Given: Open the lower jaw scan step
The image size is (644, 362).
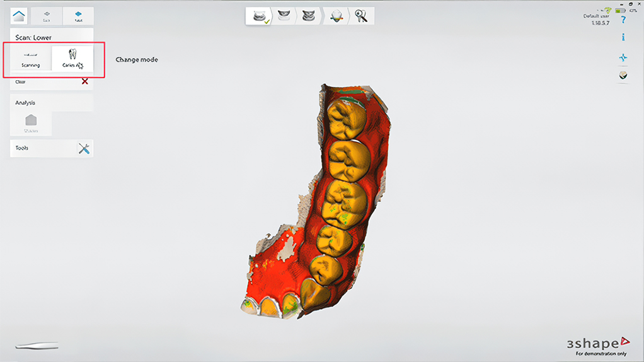Looking at the screenshot, I should [x=258, y=16].
